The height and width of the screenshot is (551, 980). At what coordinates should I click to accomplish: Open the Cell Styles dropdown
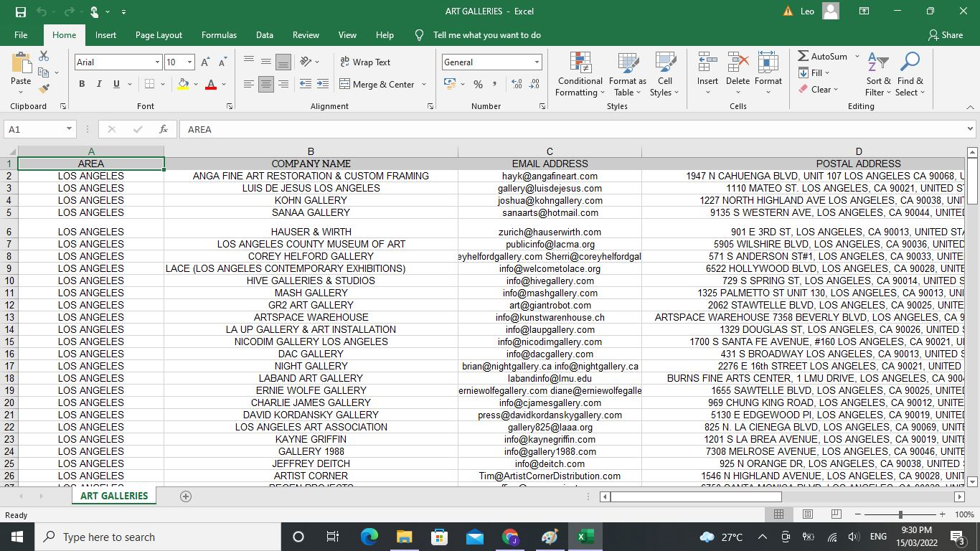coord(664,74)
